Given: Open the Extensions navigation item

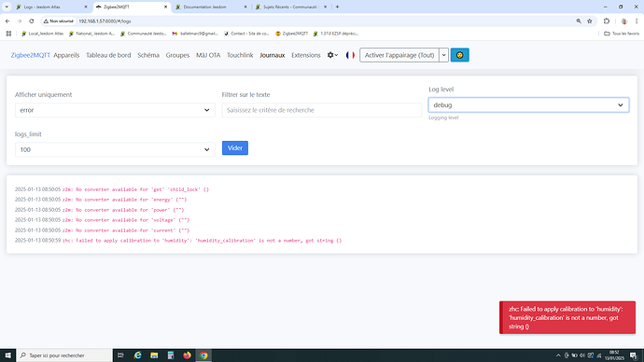Looking at the screenshot, I should point(305,55).
